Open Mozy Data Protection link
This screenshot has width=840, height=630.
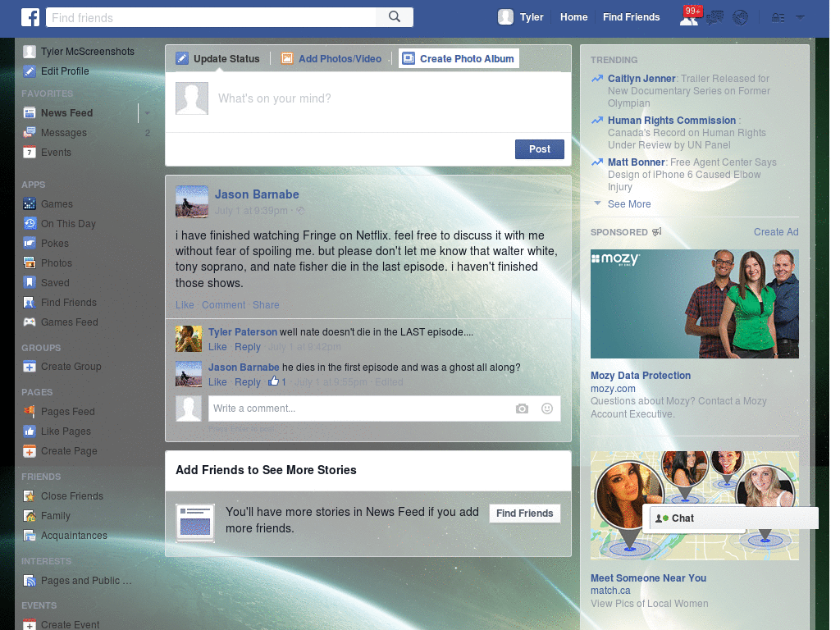640,376
